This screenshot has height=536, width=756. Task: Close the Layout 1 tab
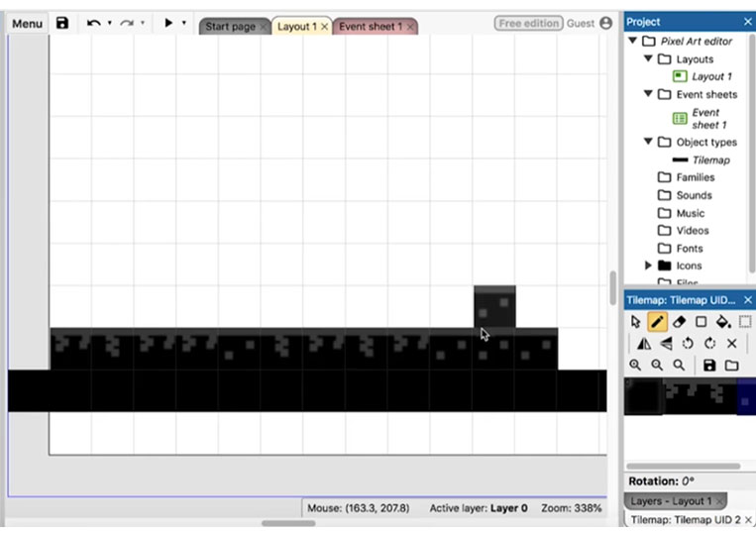(x=324, y=27)
